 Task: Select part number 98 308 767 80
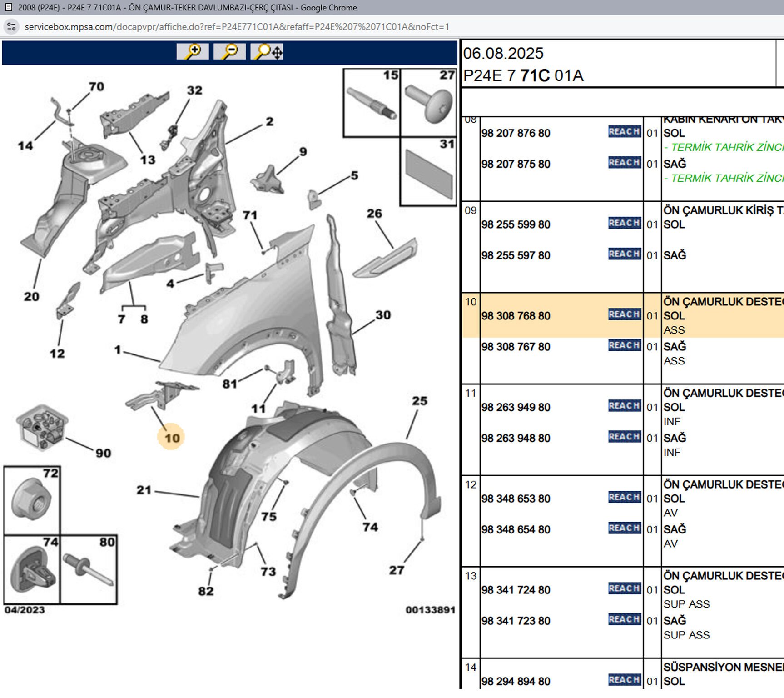point(516,347)
